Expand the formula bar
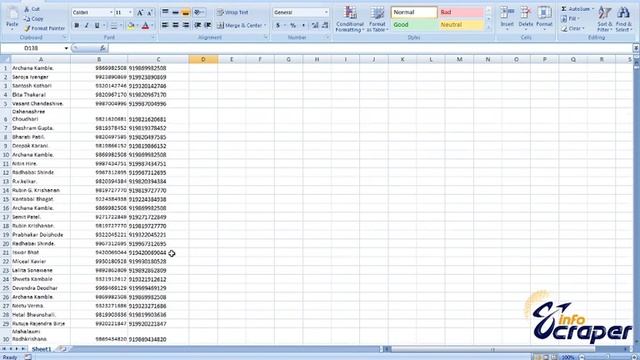Image resolution: width=640 pixels, height=360 pixels. 636,48
